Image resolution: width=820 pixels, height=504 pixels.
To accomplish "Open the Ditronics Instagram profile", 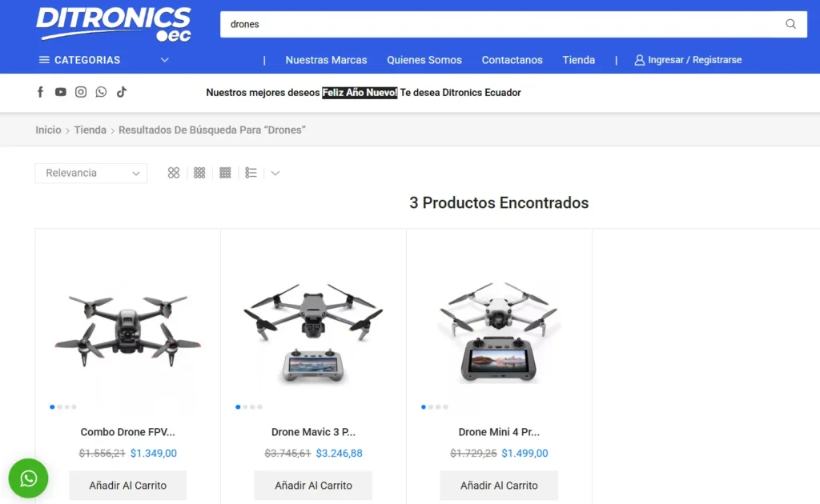I will 81,92.
